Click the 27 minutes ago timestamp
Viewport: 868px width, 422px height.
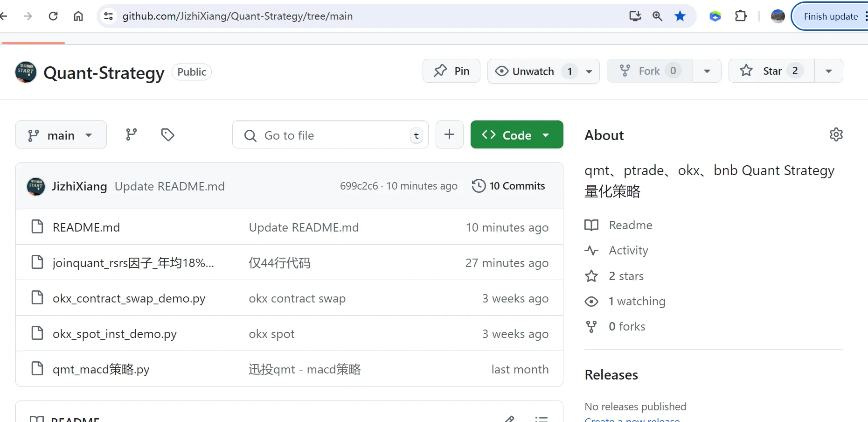(x=507, y=263)
